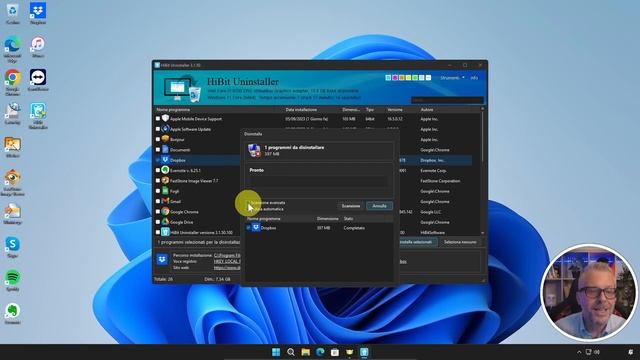Click the HiBit Uninstaller taskbar icon
The height and width of the screenshot is (360, 640).
(x=364, y=352)
